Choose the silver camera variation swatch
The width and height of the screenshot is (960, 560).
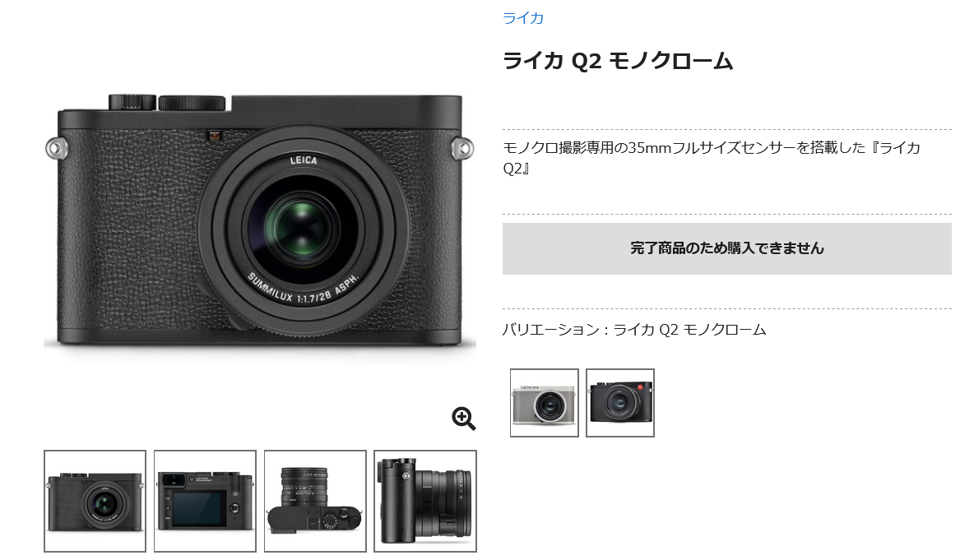(545, 403)
